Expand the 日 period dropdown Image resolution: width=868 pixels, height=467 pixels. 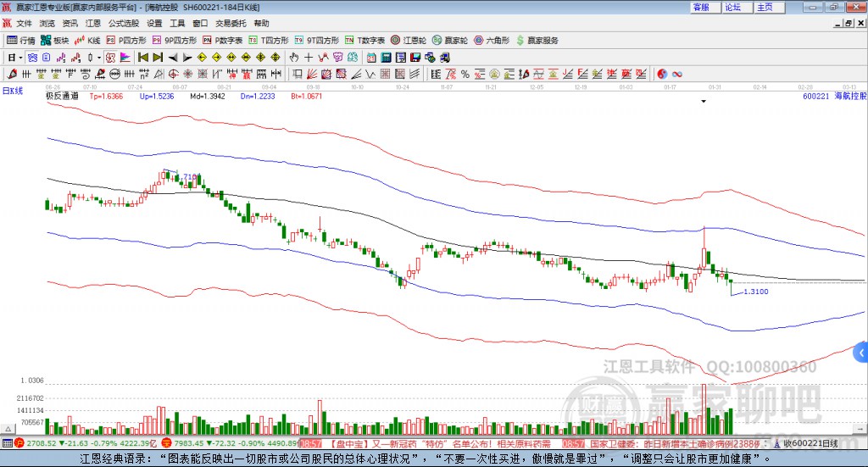[x=20, y=58]
